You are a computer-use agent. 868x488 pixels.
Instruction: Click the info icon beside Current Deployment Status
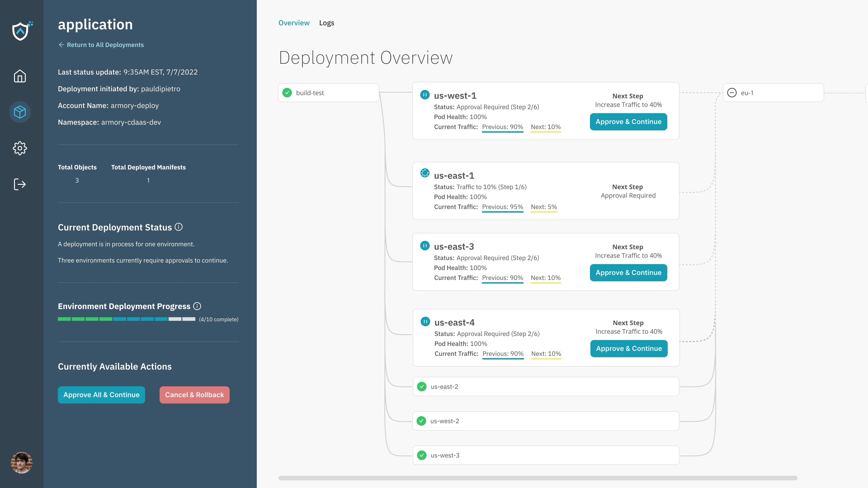tap(179, 227)
